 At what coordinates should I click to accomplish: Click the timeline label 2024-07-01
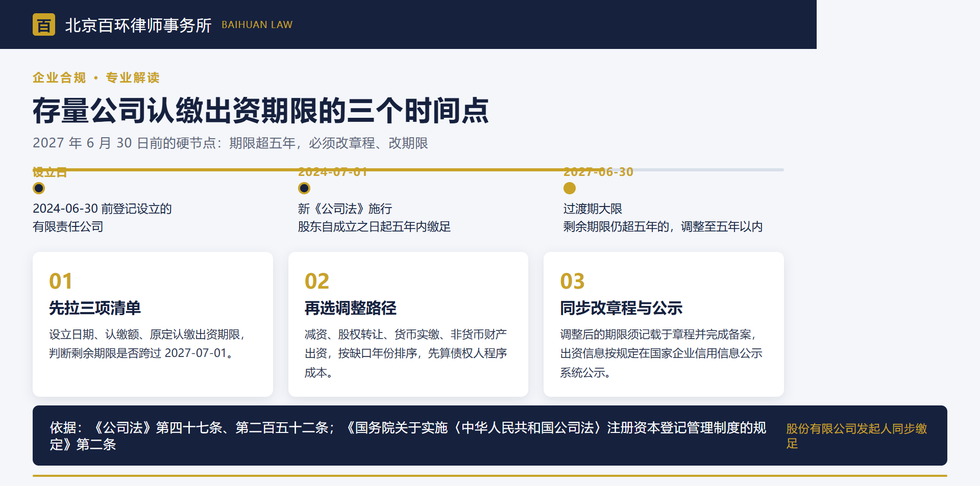pos(333,172)
